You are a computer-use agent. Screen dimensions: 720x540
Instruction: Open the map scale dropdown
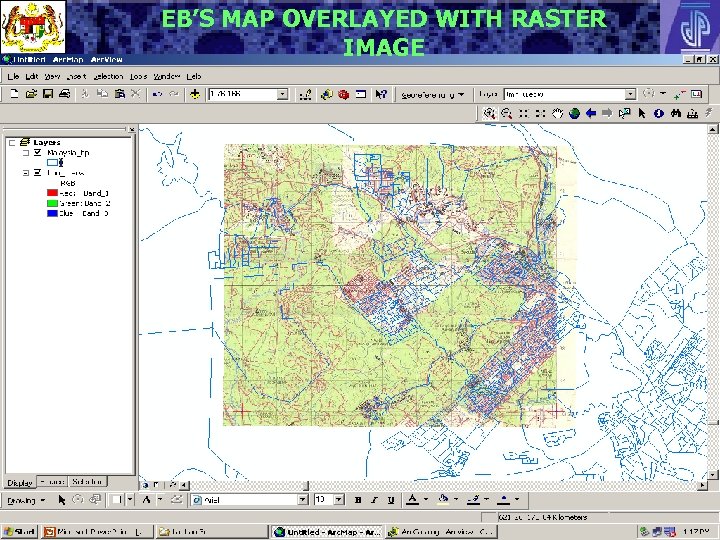[282, 94]
